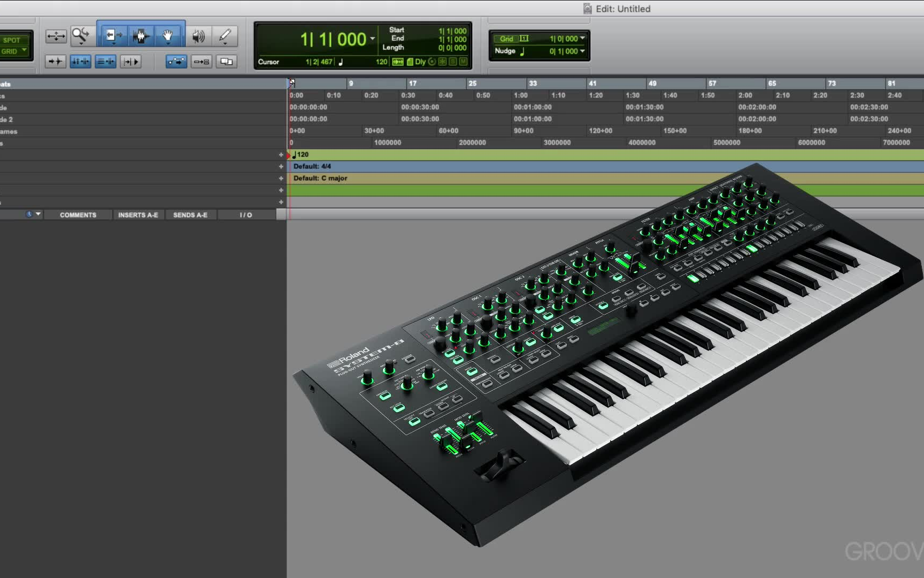924x578 pixels.
Task: Toggle Tab to Transients button
Action: [x=55, y=62]
